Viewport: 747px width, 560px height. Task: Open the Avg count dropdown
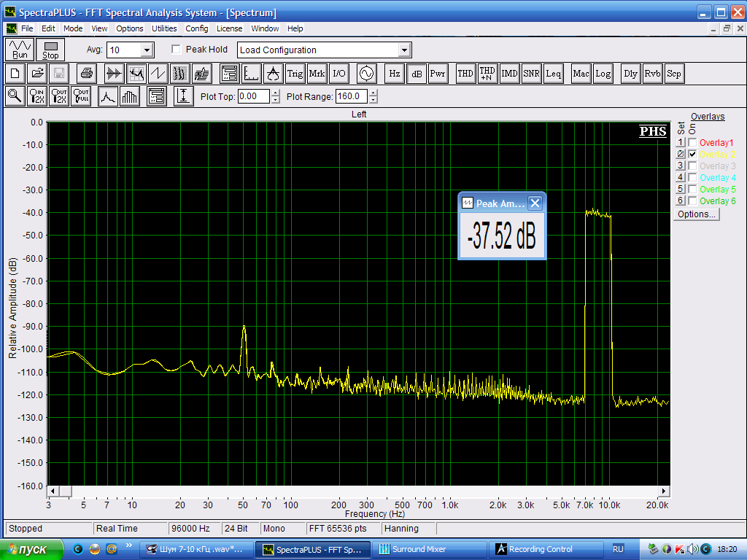click(x=147, y=50)
